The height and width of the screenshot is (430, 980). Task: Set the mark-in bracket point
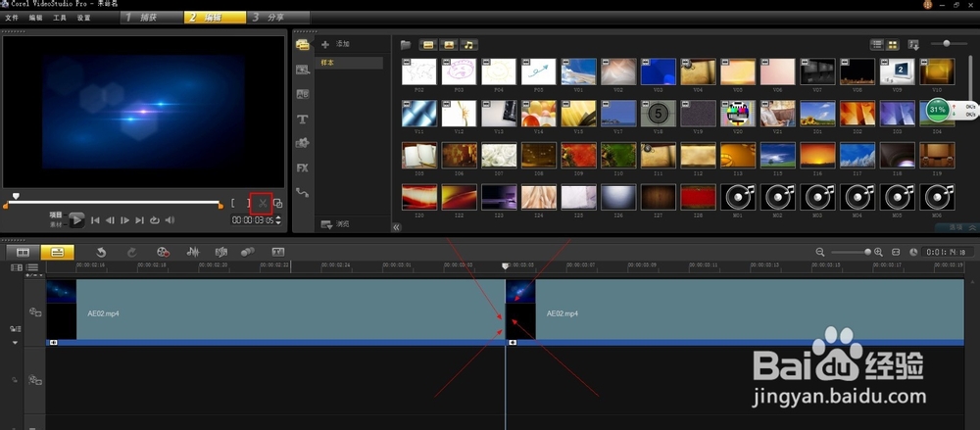pyautogui.click(x=233, y=203)
